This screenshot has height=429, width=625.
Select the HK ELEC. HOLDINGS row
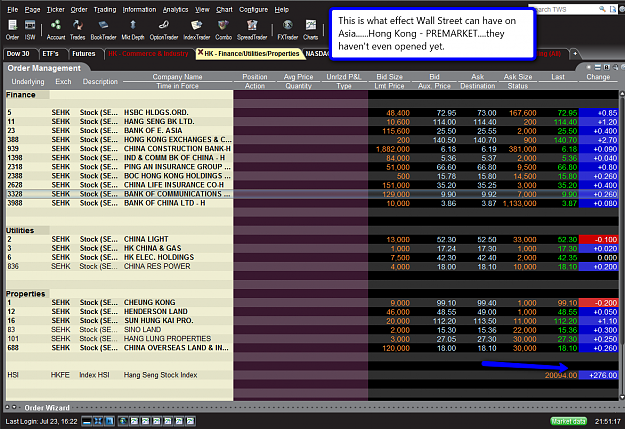(x=312, y=257)
